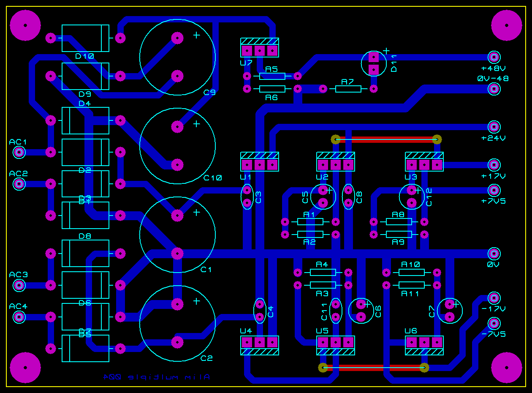This screenshot has width=532, height=393.
Task: Select the -17V output terminal pad
Action: pyautogui.click(x=494, y=298)
